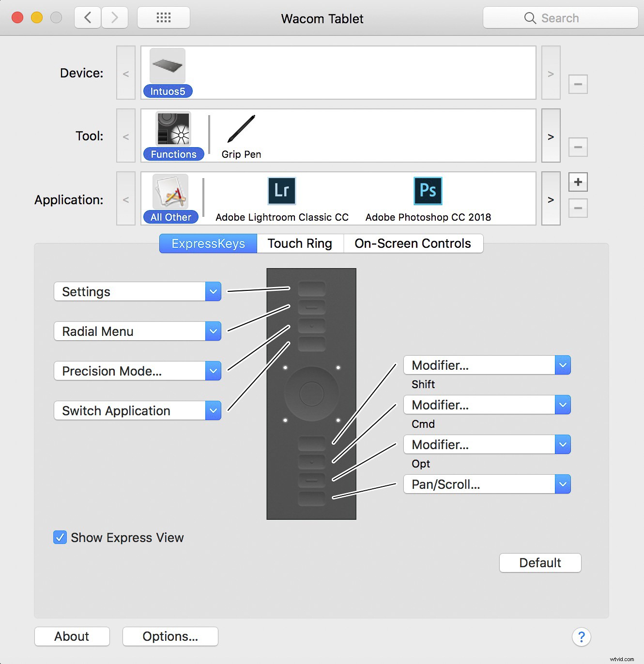Remove the selected device with minus button
Screen dimensions: 644x664
pyautogui.click(x=578, y=84)
